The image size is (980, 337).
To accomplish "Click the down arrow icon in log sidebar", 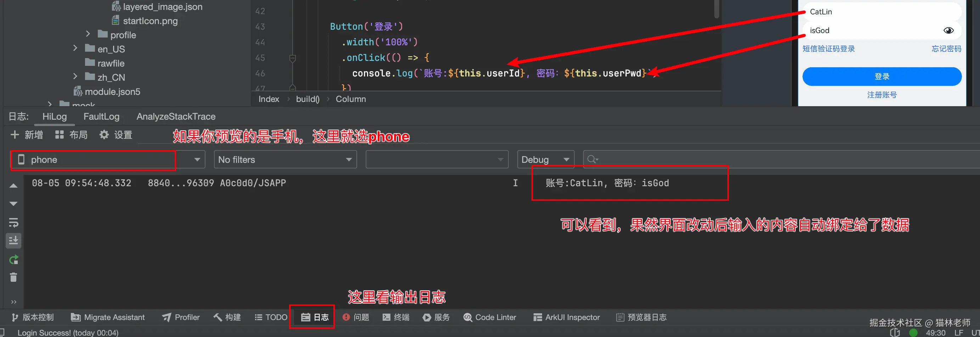I will tap(13, 204).
